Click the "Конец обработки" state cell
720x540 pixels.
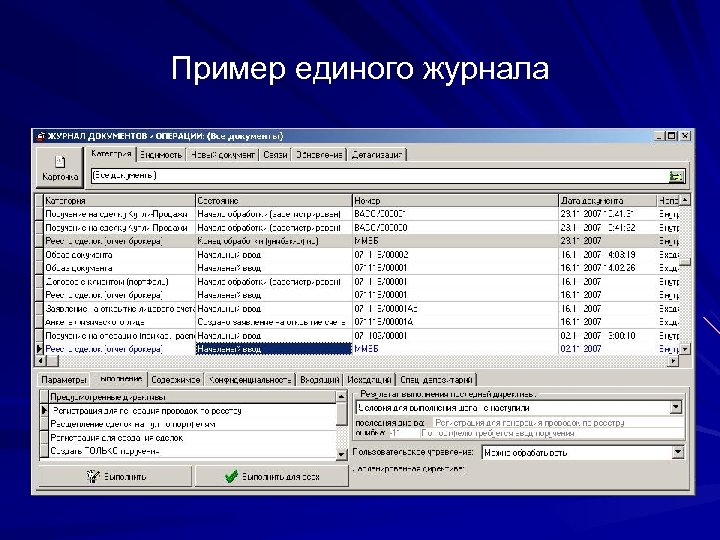click(274, 241)
